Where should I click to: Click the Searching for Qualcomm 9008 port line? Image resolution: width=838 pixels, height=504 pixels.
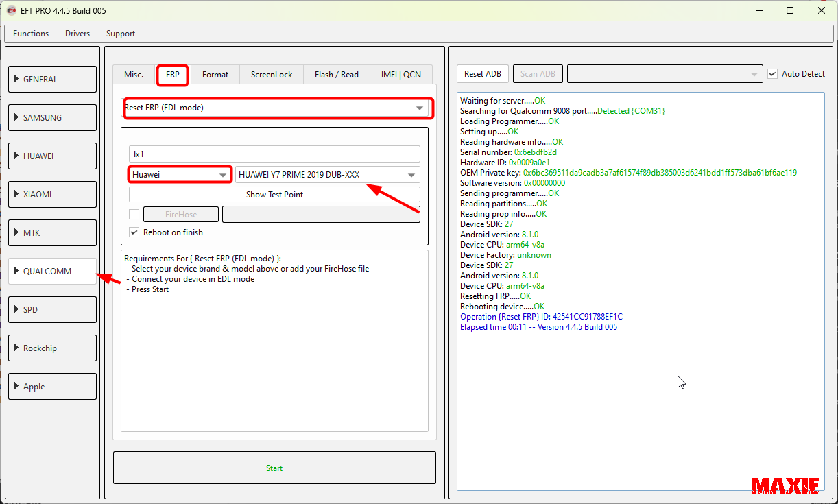click(x=562, y=111)
